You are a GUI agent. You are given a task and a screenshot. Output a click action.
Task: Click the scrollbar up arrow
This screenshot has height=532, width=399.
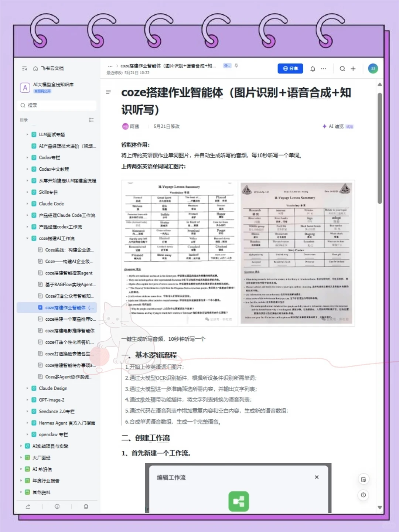click(380, 85)
